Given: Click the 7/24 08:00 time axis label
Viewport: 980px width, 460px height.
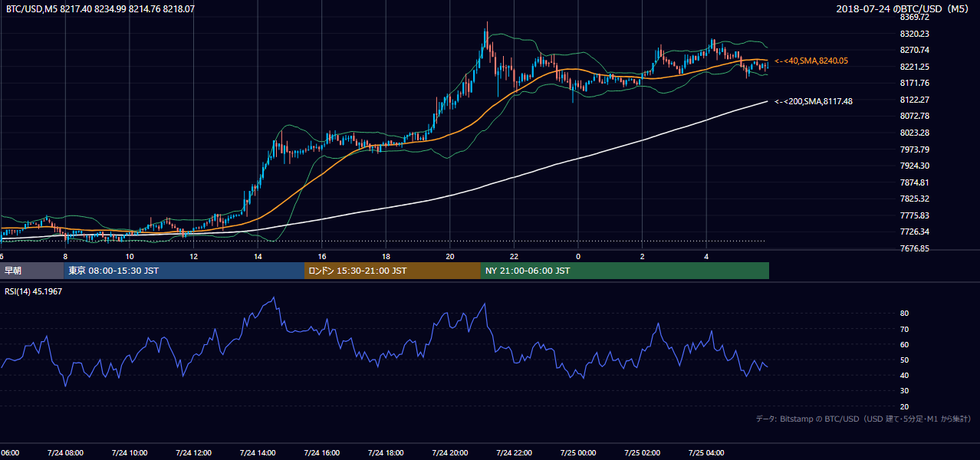Looking at the screenshot, I should [65, 452].
